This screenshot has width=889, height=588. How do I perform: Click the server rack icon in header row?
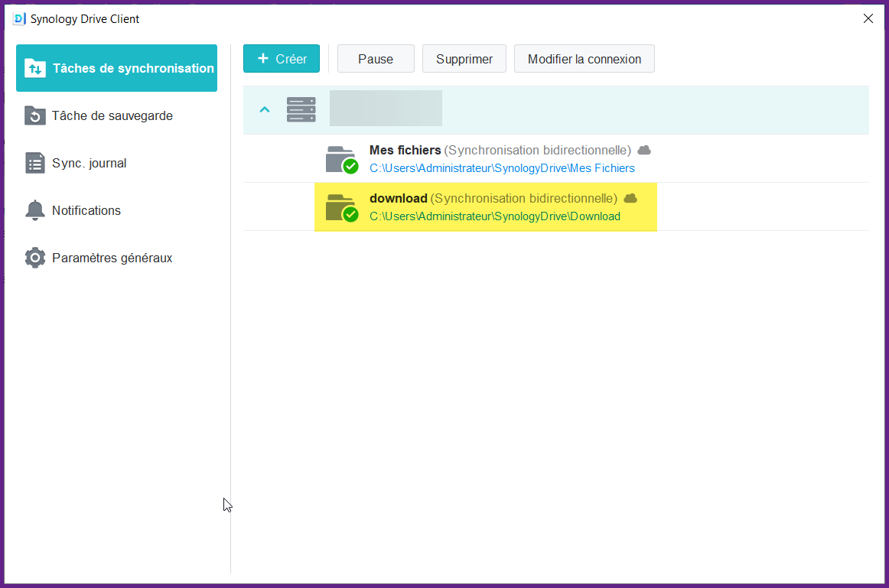click(x=301, y=109)
